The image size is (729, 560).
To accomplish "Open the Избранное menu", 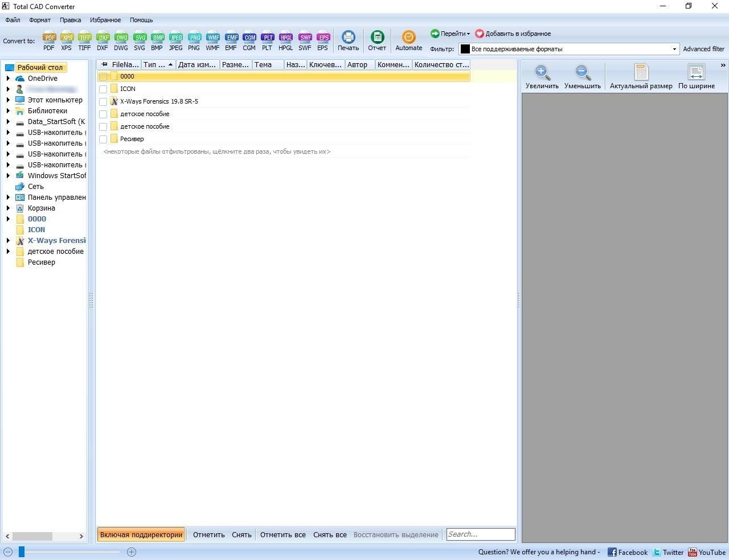I will point(105,20).
